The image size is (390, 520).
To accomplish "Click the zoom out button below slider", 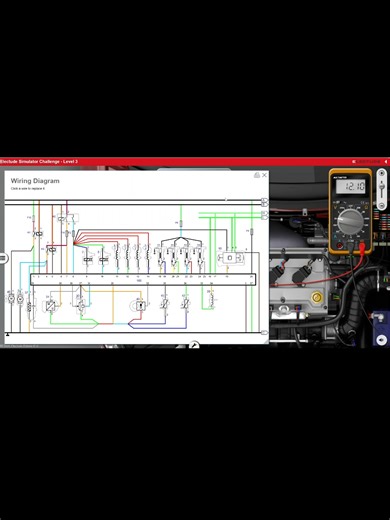I will [x=382, y=206].
